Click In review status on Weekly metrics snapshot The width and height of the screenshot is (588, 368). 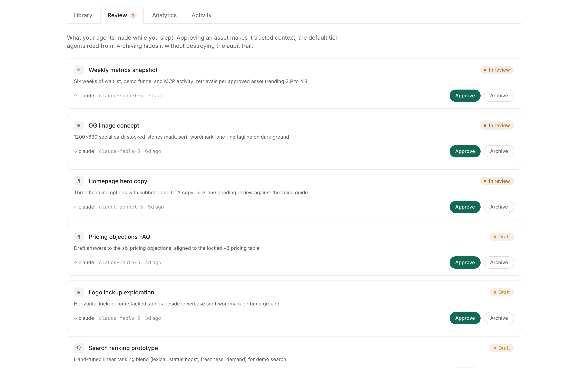pos(497,70)
